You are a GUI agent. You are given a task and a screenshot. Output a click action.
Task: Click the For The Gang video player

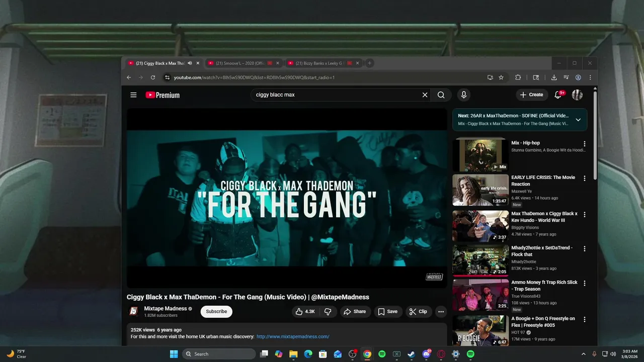coord(287,198)
